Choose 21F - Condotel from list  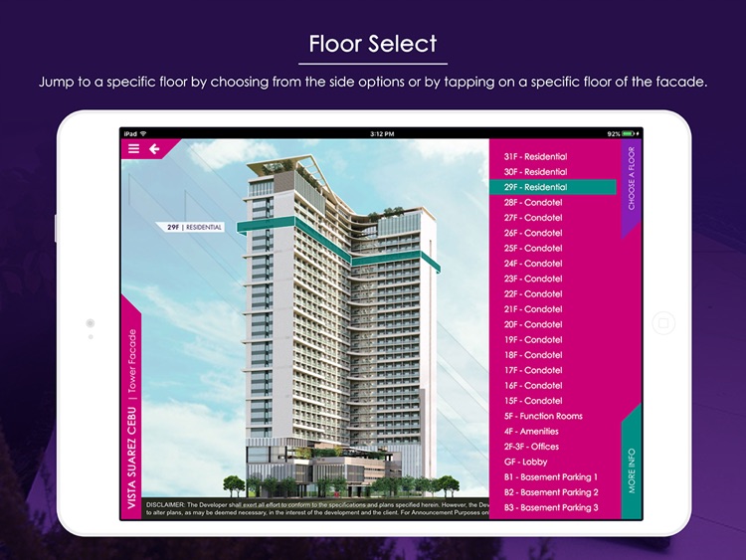[x=533, y=308]
